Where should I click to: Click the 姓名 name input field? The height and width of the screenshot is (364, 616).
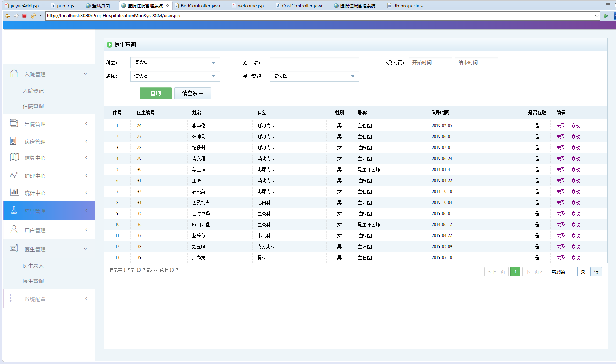[314, 63]
